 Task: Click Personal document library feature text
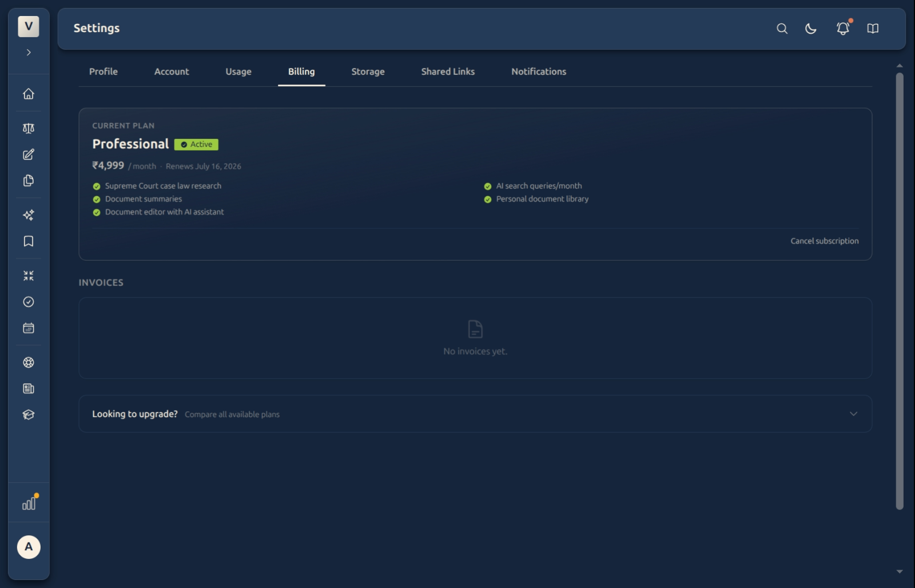(x=542, y=199)
